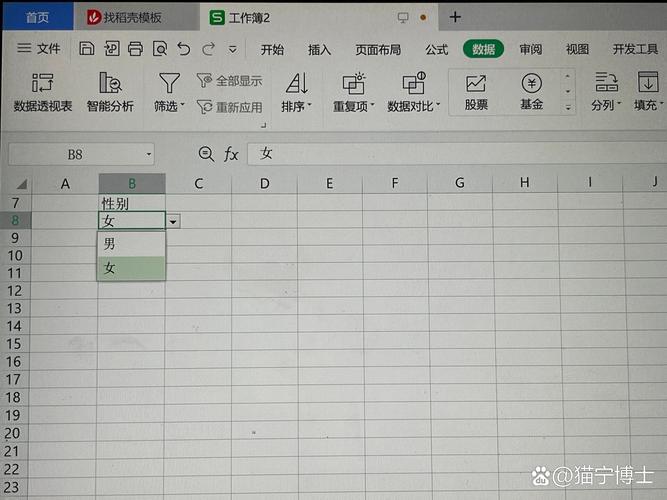
Task: Choose 女 from the dropdown list
Action: click(131, 268)
